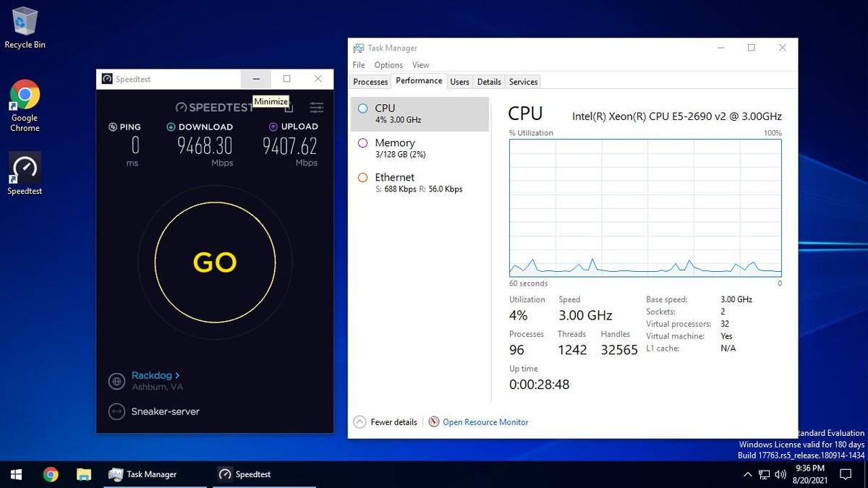Show hidden tray icons chevron
Screen dimensions: 868x488
coord(748,474)
